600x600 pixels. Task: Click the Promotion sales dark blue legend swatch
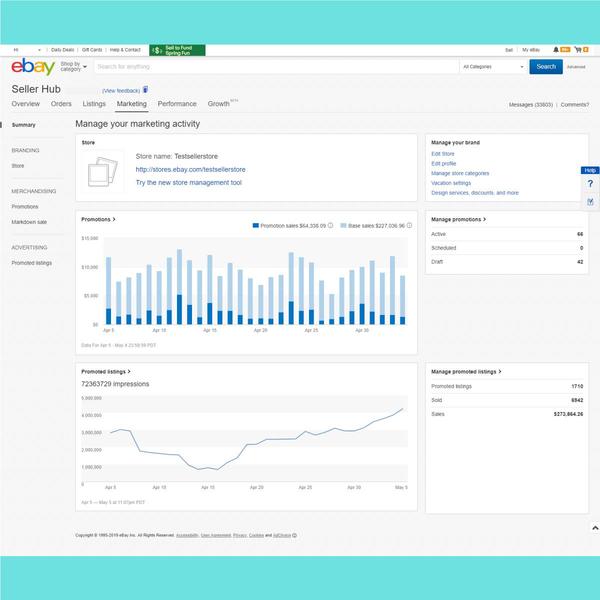[x=256, y=225]
